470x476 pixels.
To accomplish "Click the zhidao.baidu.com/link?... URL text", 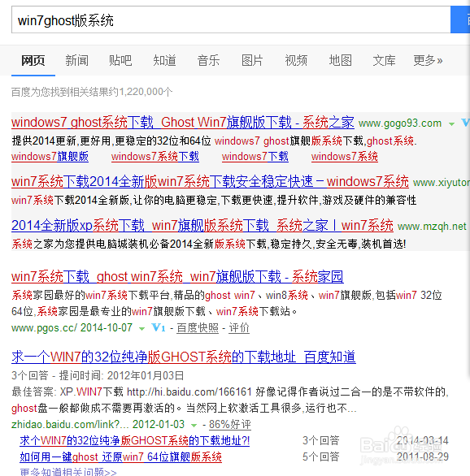I will point(70,424).
